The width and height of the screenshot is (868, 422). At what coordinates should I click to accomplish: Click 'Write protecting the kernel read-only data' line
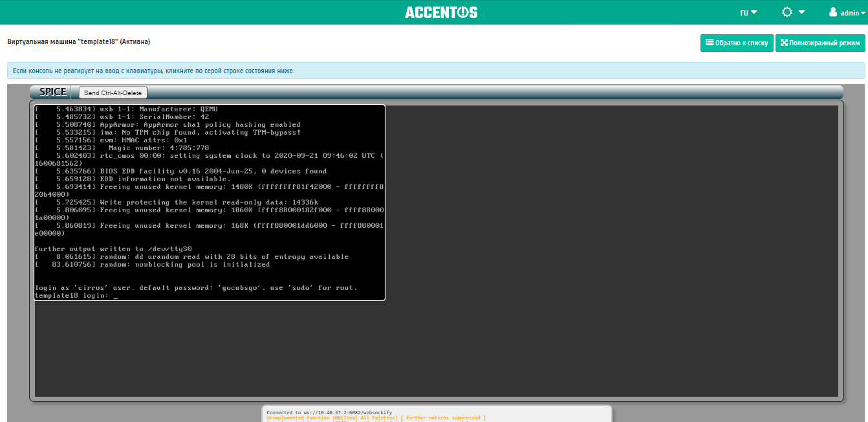[x=177, y=203]
